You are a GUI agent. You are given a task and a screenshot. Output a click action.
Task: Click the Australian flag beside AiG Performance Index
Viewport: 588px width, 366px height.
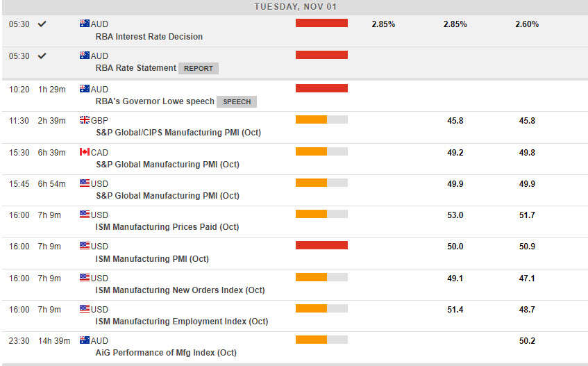click(85, 340)
